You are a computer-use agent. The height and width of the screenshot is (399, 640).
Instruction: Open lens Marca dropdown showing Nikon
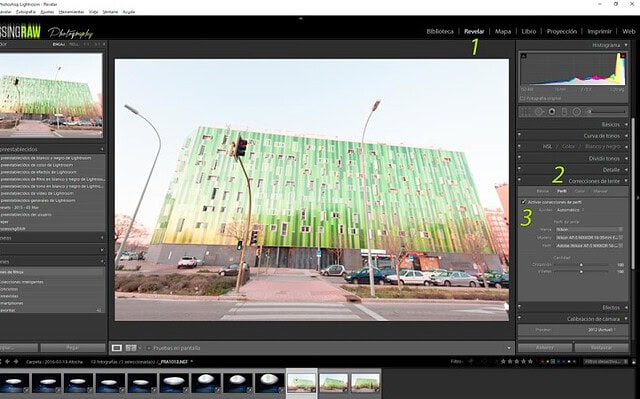(589, 229)
